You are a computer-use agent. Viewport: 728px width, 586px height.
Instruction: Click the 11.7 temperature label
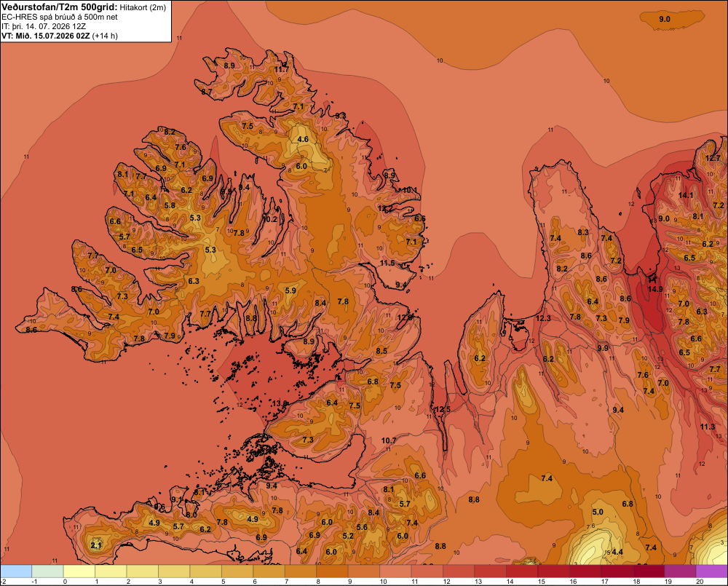point(281,69)
